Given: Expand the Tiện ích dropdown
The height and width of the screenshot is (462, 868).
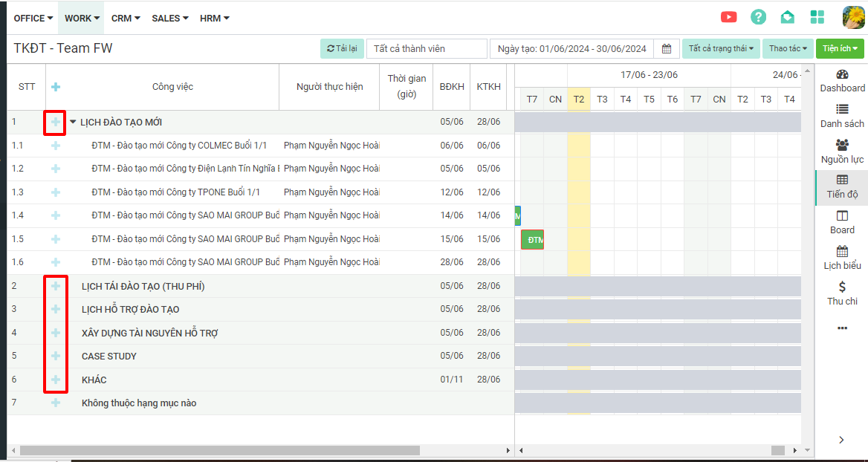Looking at the screenshot, I should click(840, 49).
